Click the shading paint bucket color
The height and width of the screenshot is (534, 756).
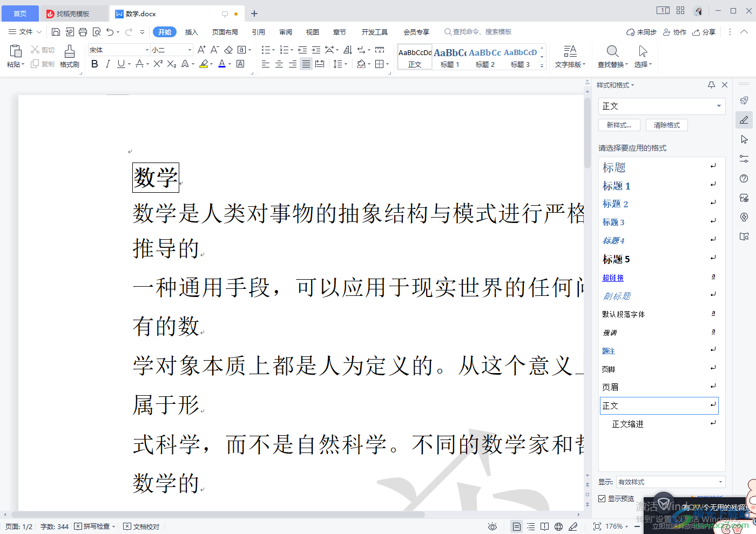tap(361, 64)
